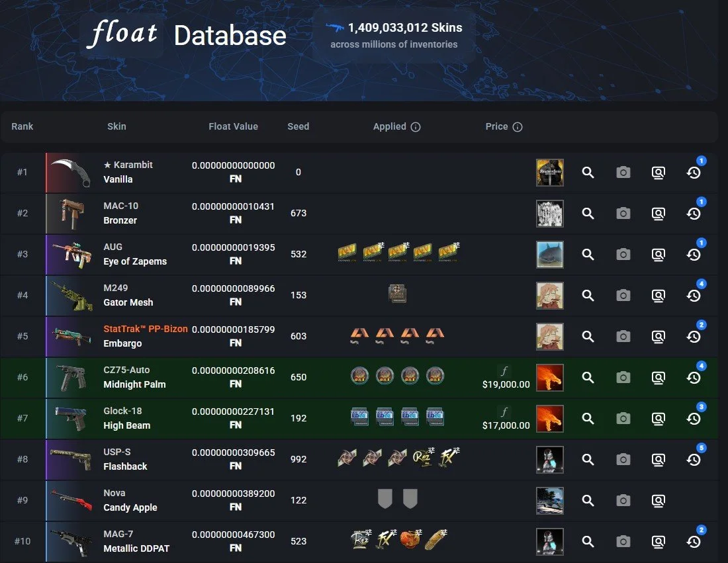The width and height of the screenshot is (728, 563).
Task: Click the Rank column header
Action: pyautogui.click(x=23, y=126)
